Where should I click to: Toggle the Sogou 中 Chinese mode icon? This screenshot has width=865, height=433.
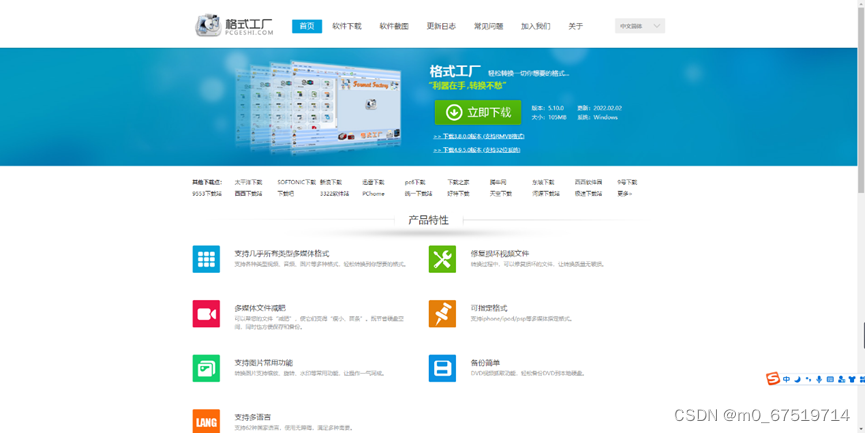[787, 379]
